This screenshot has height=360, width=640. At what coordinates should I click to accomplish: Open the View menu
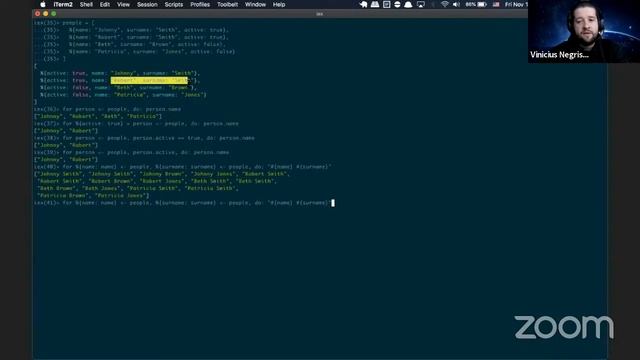point(123,4)
